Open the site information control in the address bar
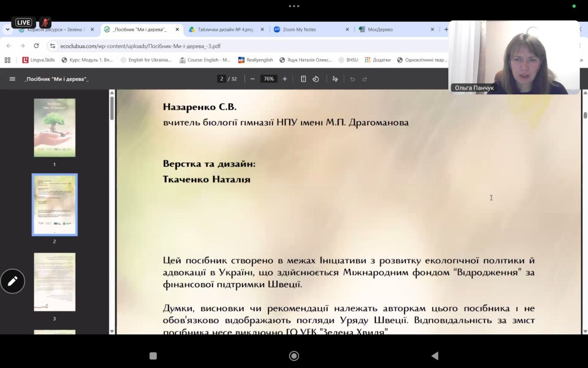 tap(52, 46)
